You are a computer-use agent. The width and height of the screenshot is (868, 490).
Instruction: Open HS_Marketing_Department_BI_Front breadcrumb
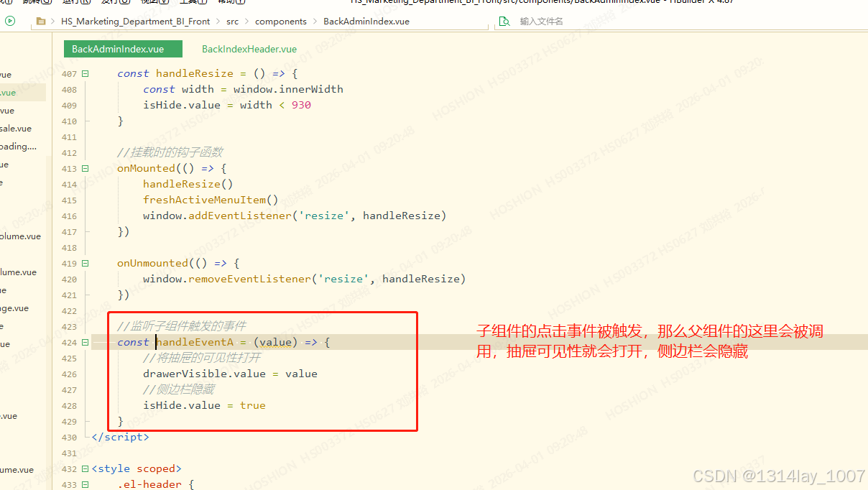[x=135, y=22]
